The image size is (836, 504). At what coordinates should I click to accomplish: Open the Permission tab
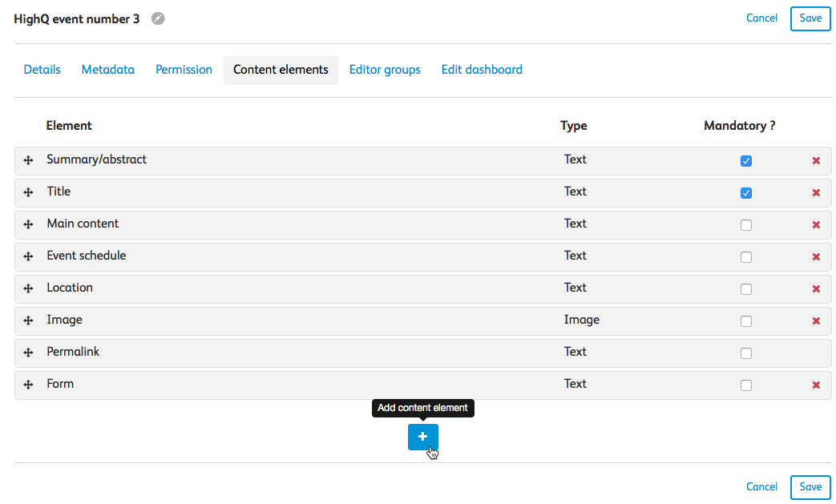point(184,70)
